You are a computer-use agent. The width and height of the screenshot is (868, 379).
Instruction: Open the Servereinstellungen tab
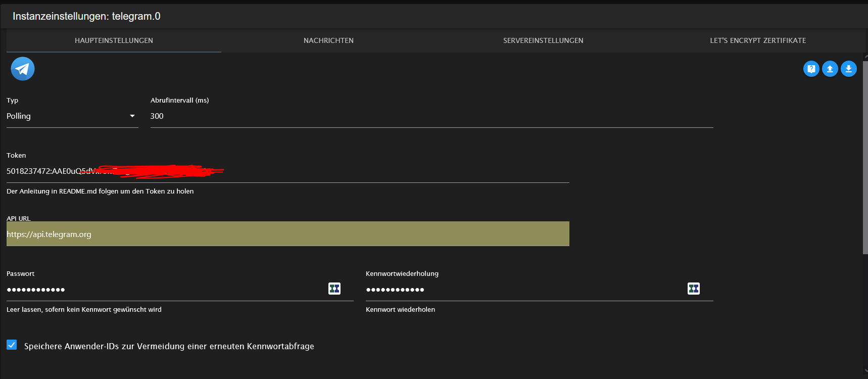[x=543, y=40]
